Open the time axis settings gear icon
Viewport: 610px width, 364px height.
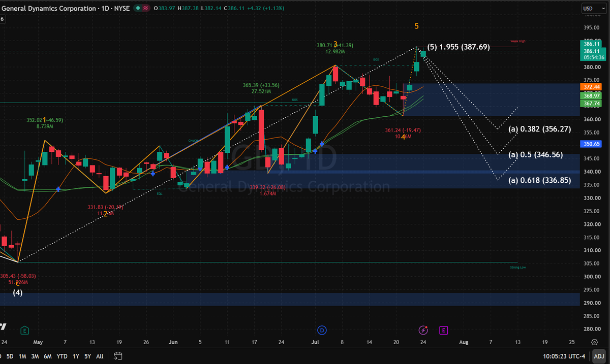point(594,343)
